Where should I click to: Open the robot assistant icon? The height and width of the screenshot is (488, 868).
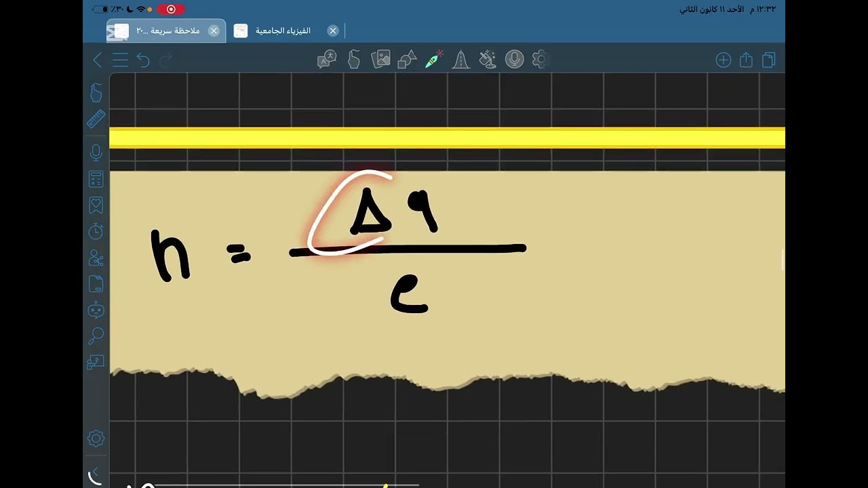click(96, 310)
